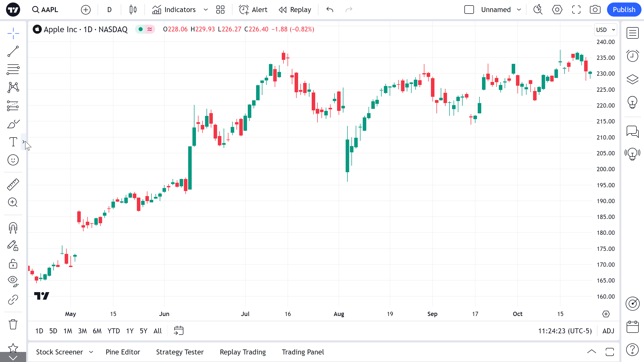644x362 pixels.
Task: Switch to the Strategy Tester tab
Action: pyautogui.click(x=180, y=352)
